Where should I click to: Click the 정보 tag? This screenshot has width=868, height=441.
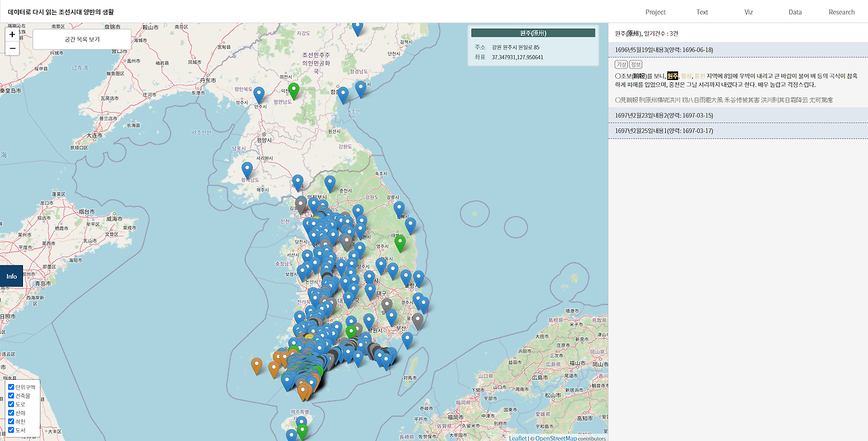coord(635,64)
